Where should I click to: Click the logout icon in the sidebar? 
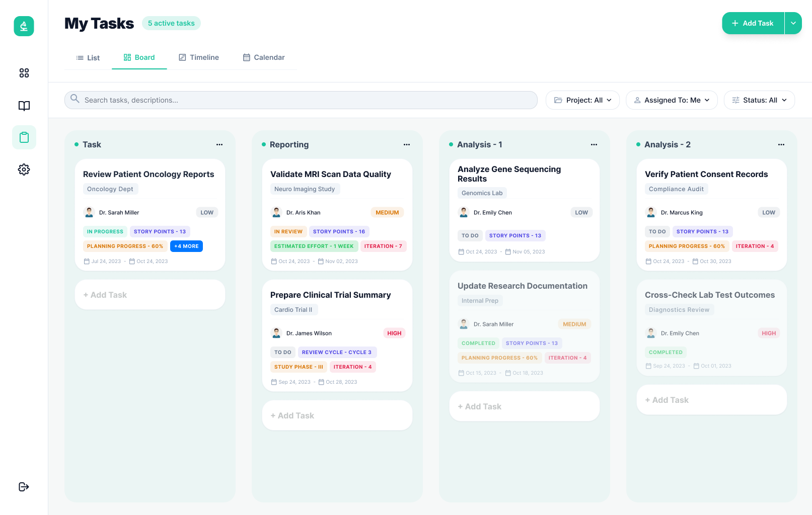(x=24, y=487)
